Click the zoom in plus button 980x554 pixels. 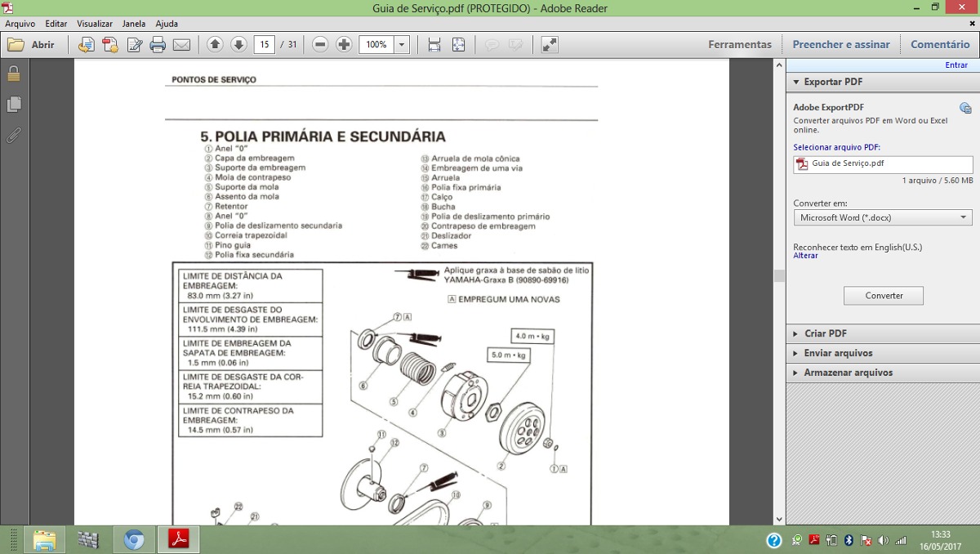(345, 45)
